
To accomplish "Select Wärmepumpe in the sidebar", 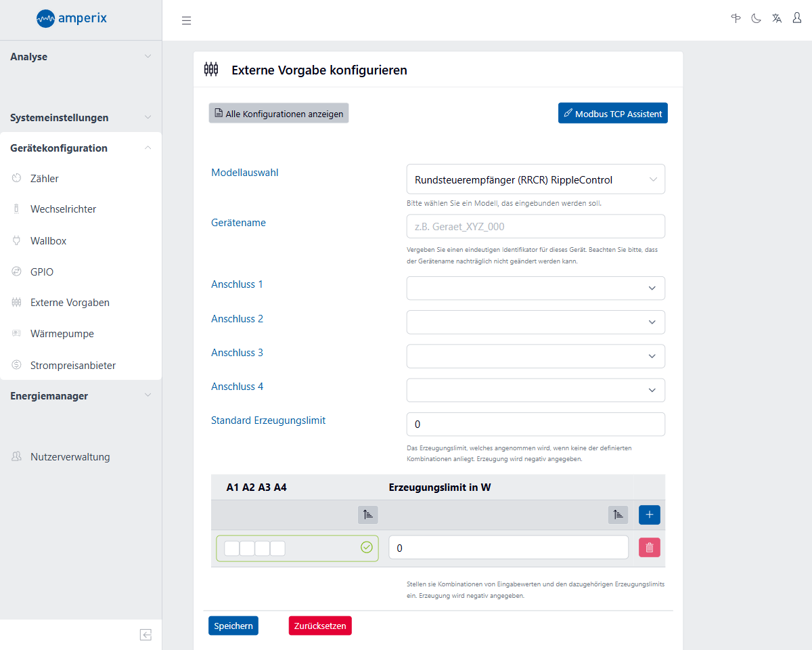I will pos(62,334).
